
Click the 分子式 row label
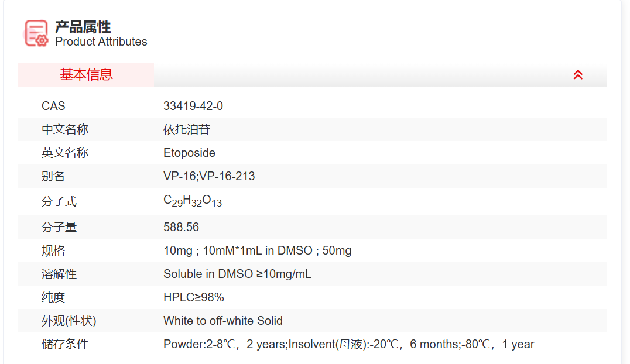pyautogui.click(x=59, y=202)
